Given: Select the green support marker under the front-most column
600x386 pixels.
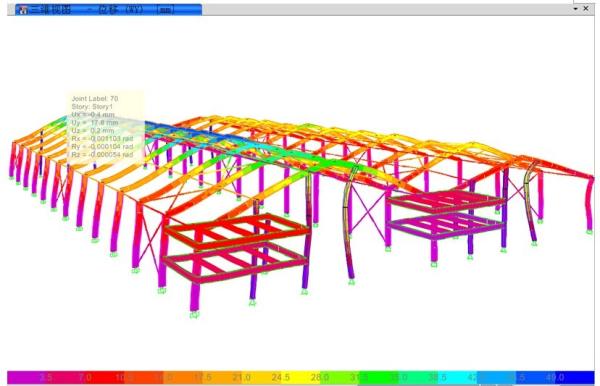Looking at the screenshot, I should (x=194, y=316).
